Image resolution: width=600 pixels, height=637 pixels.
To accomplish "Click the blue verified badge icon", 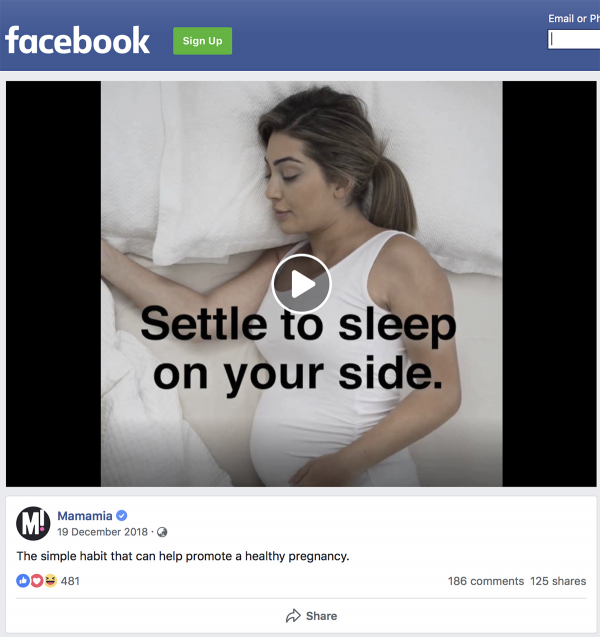I will (x=121, y=516).
